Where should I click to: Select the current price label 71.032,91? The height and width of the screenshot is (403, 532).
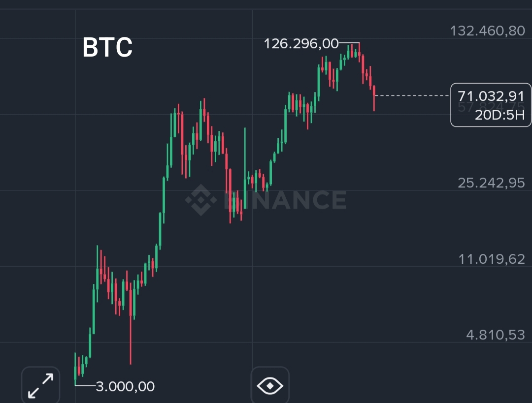point(491,96)
